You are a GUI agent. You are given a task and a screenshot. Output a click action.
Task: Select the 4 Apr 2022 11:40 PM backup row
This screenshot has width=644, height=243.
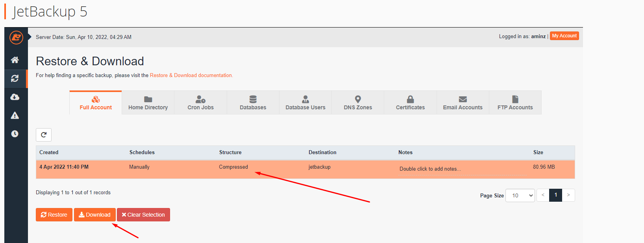[305, 169]
